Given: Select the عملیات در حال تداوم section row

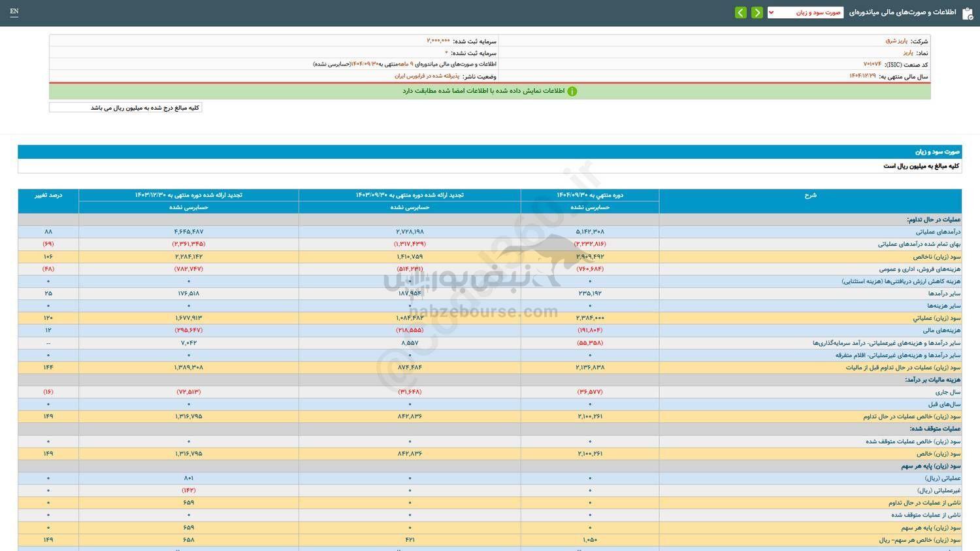Looking at the screenshot, I should 490,220.
